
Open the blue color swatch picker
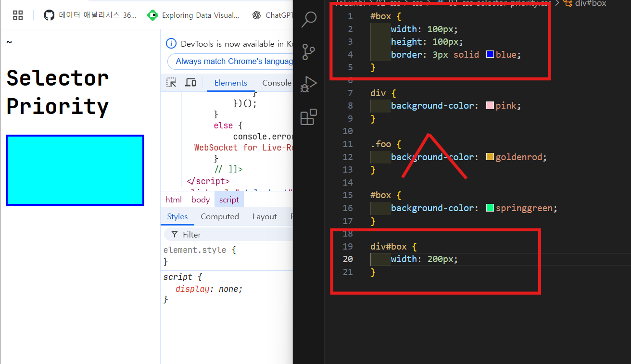click(x=490, y=54)
